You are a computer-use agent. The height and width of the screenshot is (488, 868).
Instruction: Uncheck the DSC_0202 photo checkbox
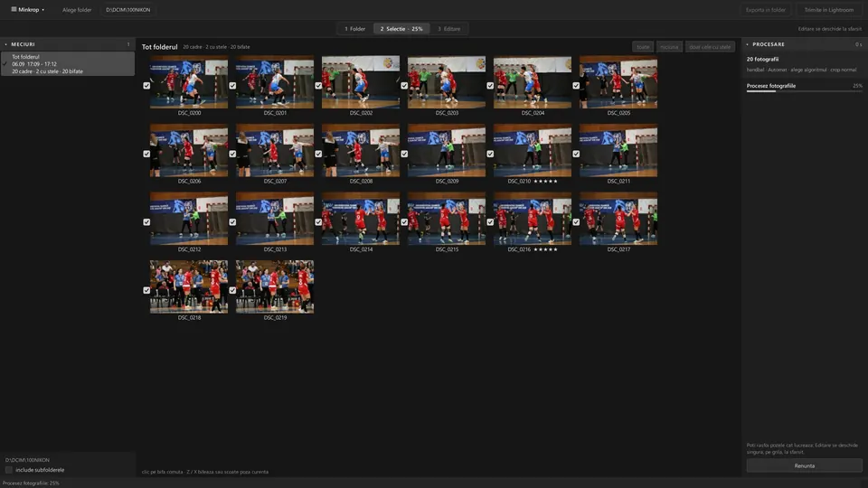(x=318, y=86)
